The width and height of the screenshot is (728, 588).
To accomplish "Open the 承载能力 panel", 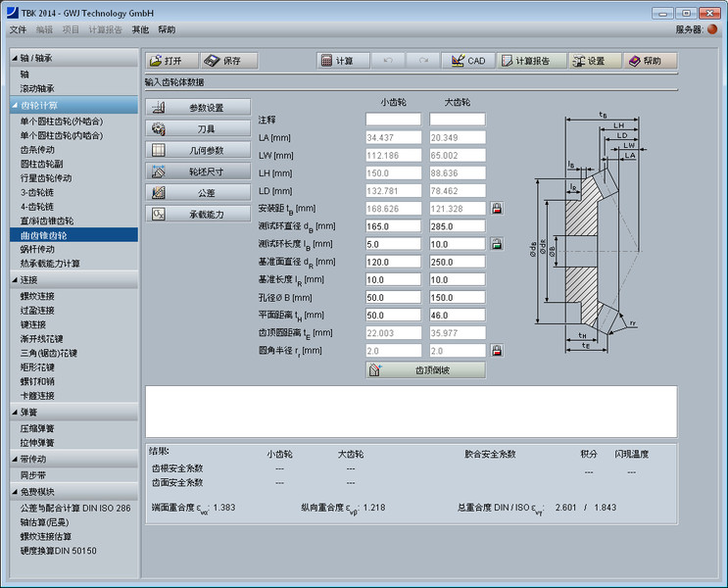I will 198,214.
